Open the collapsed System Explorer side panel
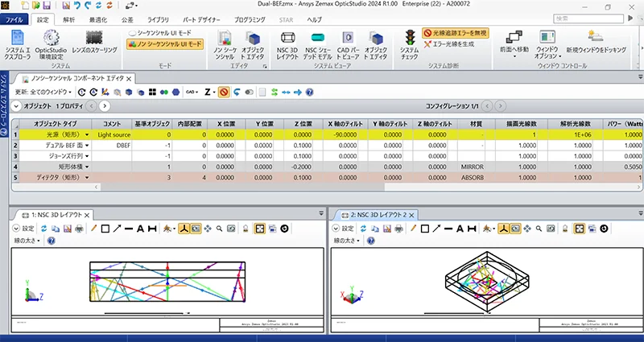The image size is (644, 342). point(4,105)
